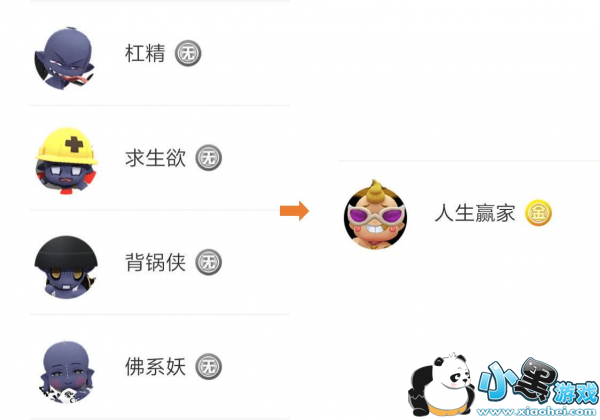Click the silver 无 badge beside 求生欲
Screen dimensions: 600x420
pos(209,158)
